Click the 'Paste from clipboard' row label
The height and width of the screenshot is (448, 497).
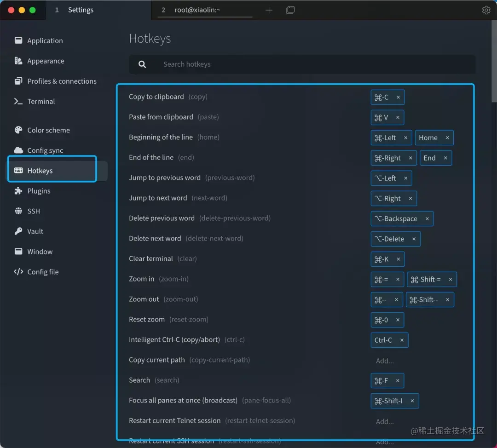click(x=161, y=117)
